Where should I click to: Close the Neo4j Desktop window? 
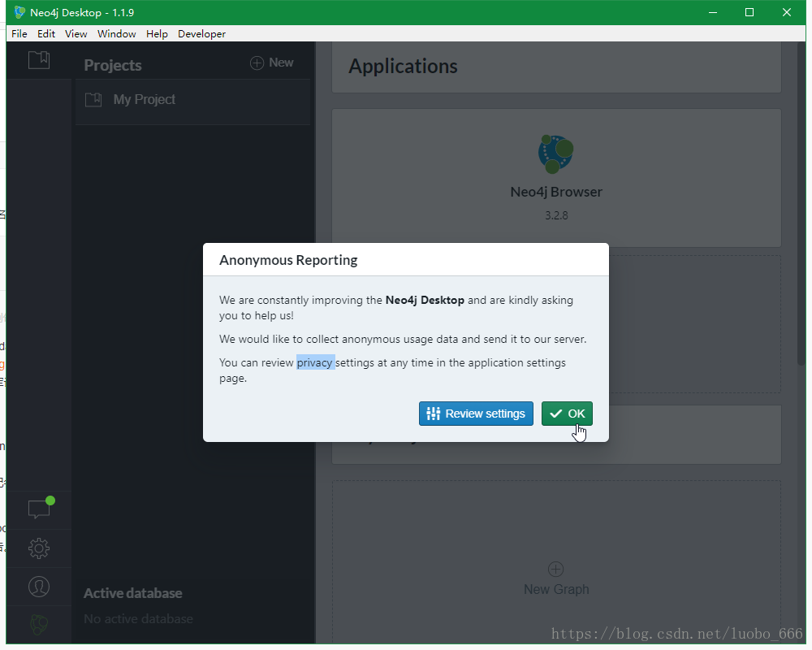click(787, 12)
